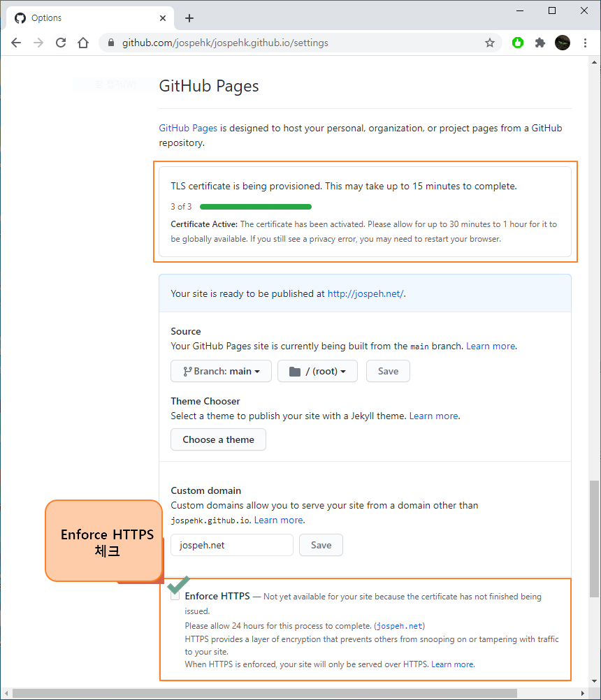Open Learn more link under Source
The width and height of the screenshot is (601, 700).
pos(491,346)
